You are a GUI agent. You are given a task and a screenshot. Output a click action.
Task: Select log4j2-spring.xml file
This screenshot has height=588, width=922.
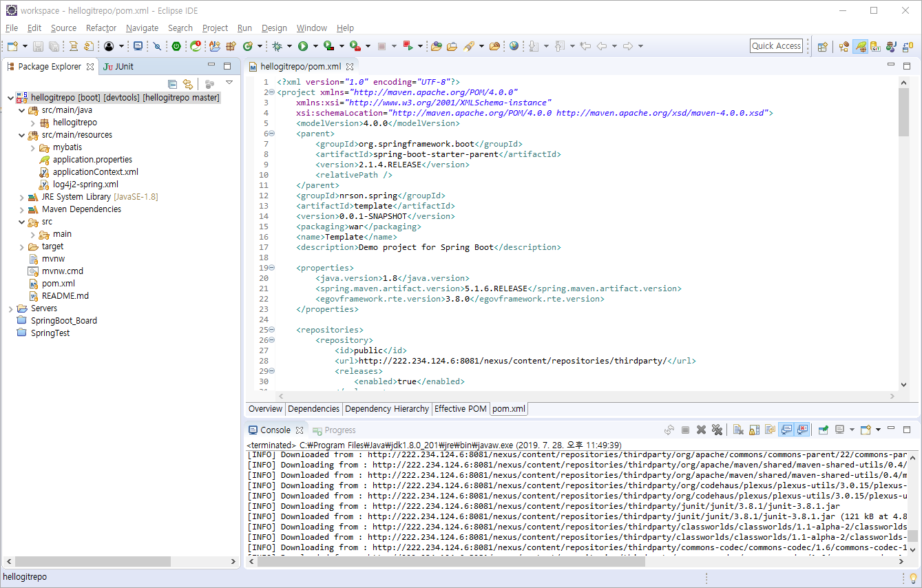pyautogui.click(x=85, y=185)
